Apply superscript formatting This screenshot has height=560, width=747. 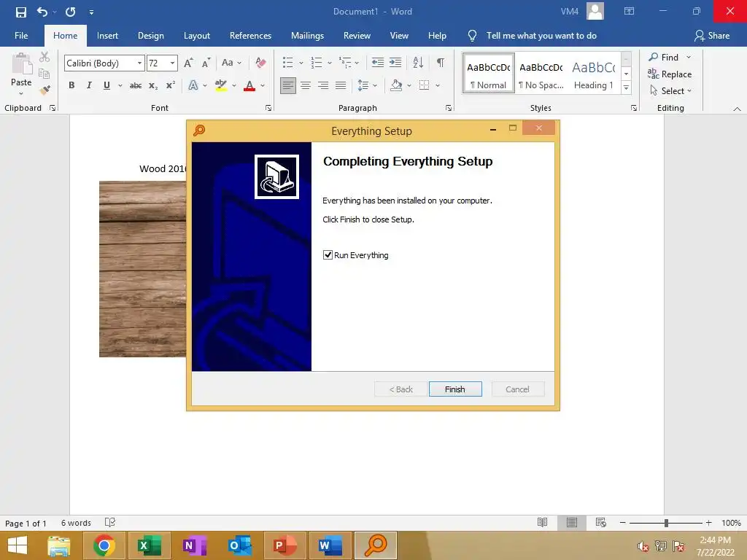click(170, 86)
